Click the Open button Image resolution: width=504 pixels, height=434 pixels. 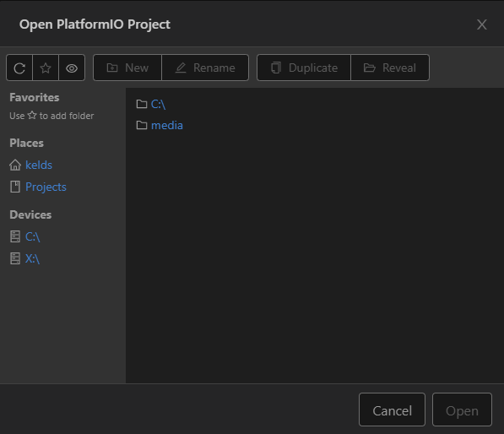462,410
